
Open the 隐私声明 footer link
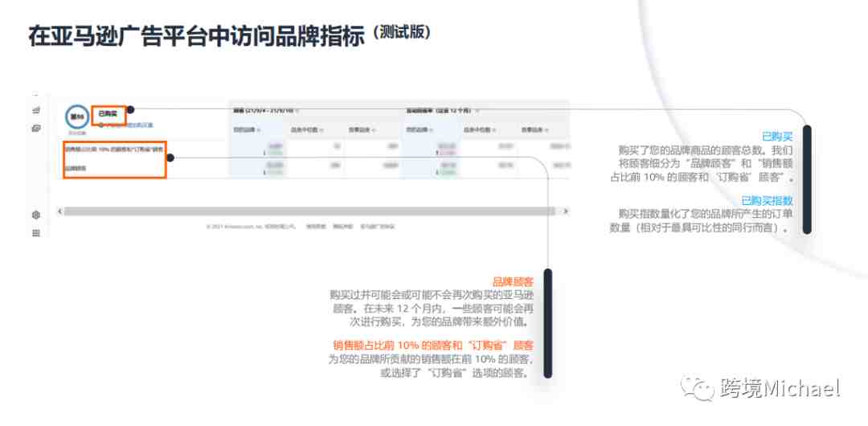click(x=342, y=227)
